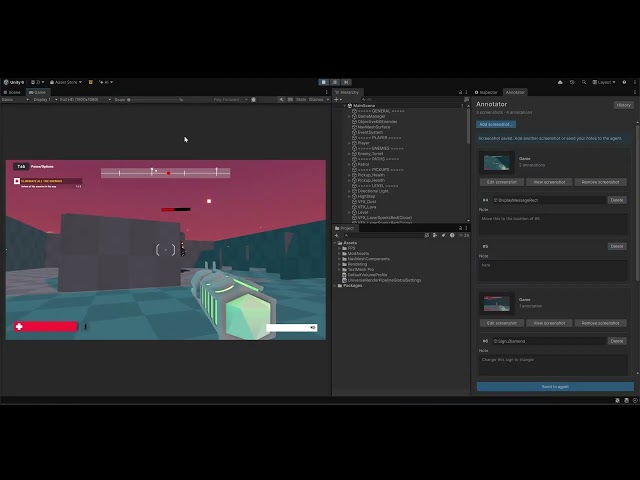The image size is (640, 480).
Task: Click the Project panel add plus button
Action: (x=336, y=236)
